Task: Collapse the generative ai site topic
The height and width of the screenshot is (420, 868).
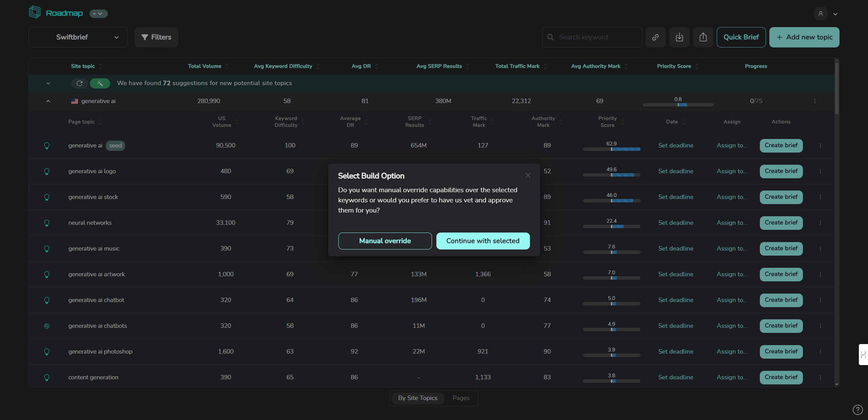Action: pyautogui.click(x=48, y=101)
